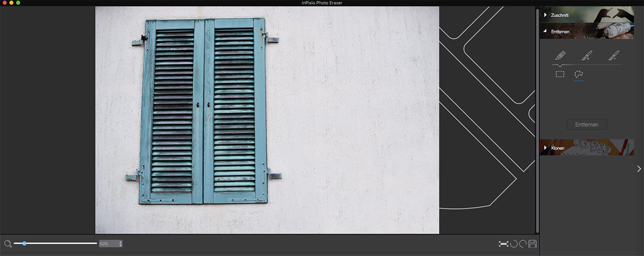The height and width of the screenshot is (256, 644).
Task: Undo with the counter-clockwise arrow icon
Action: (x=514, y=244)
